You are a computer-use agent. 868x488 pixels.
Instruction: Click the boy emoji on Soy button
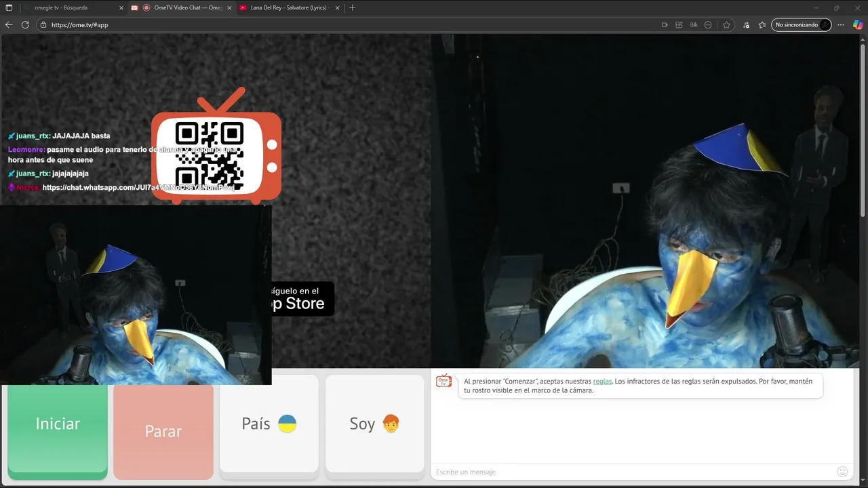(x=391, y=424)
